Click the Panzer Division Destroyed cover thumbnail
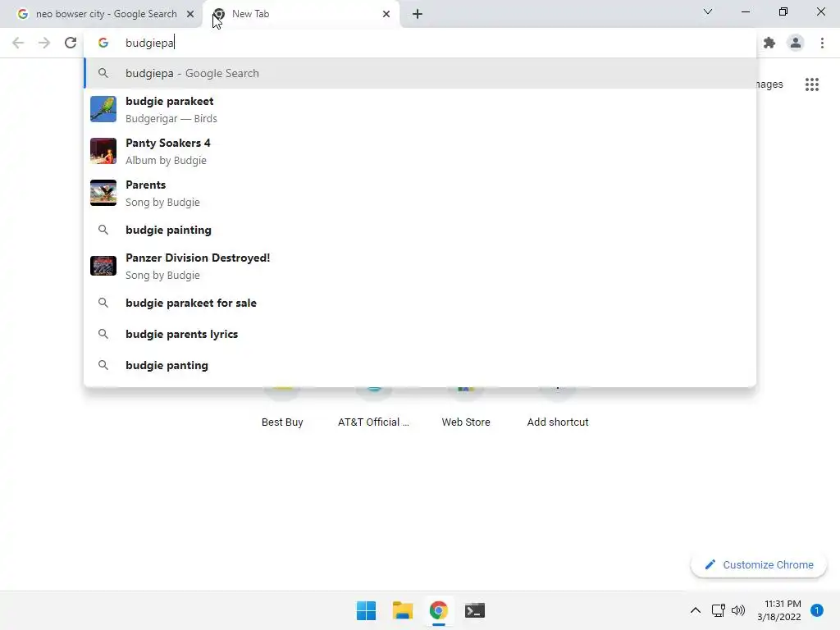Screen dimensions: 840x630 pos(103,266)
